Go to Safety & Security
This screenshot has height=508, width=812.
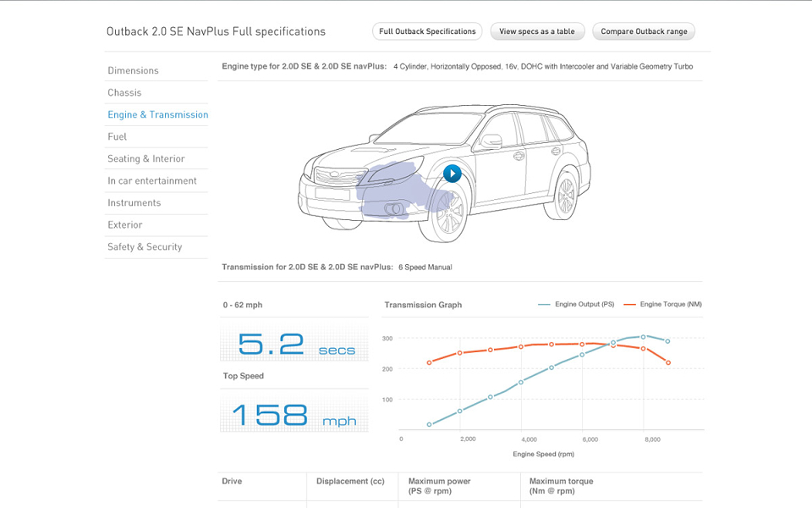[x=145, y=246]
